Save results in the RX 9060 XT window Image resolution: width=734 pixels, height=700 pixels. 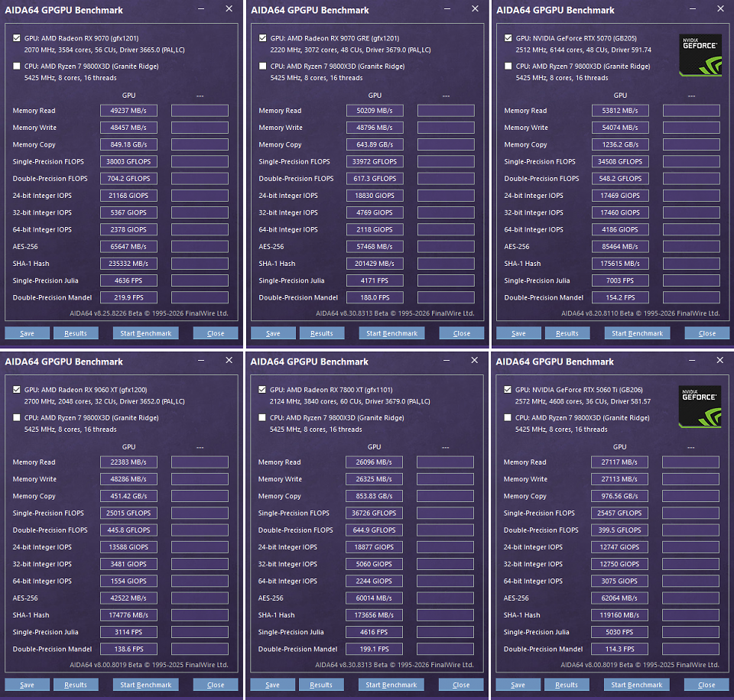pos(28,685)
